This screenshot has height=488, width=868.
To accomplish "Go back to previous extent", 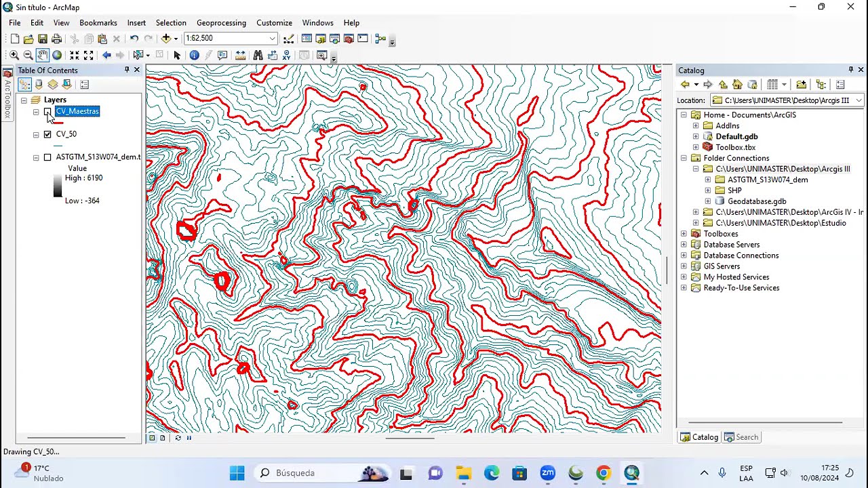I will point(106,55).
